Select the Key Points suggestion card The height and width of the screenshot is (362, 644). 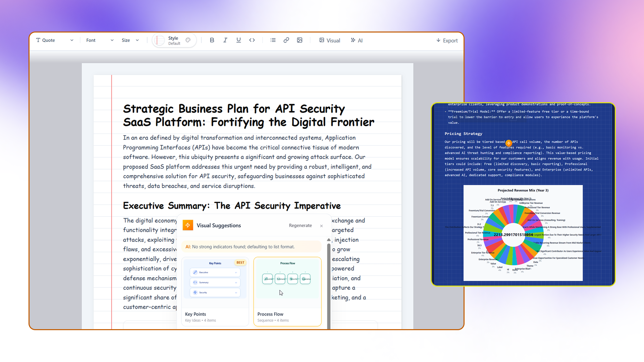[215, 291]
